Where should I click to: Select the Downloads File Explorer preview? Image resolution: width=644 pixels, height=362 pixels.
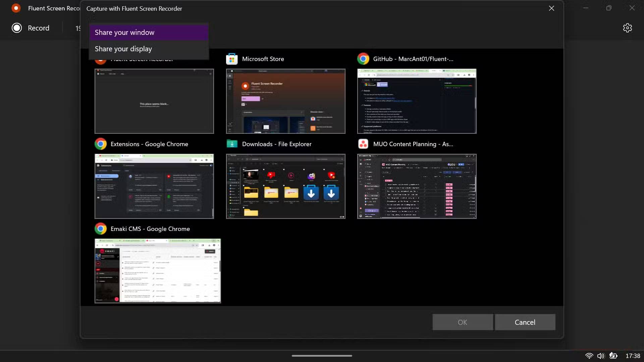click(x=285, y=186)
